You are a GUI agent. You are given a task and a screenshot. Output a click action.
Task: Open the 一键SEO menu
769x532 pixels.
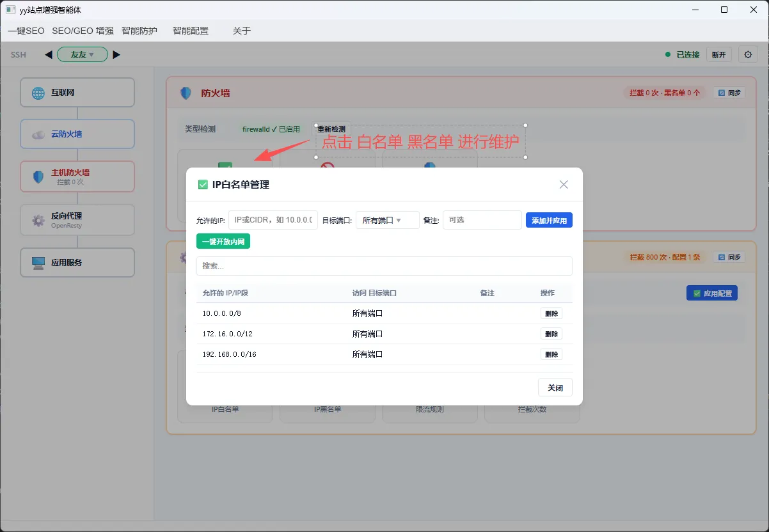click(x=26, y=31)
